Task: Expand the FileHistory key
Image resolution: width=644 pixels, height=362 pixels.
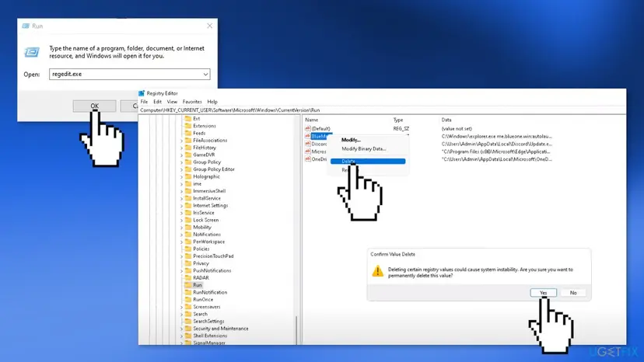Action: pos(181,148)
